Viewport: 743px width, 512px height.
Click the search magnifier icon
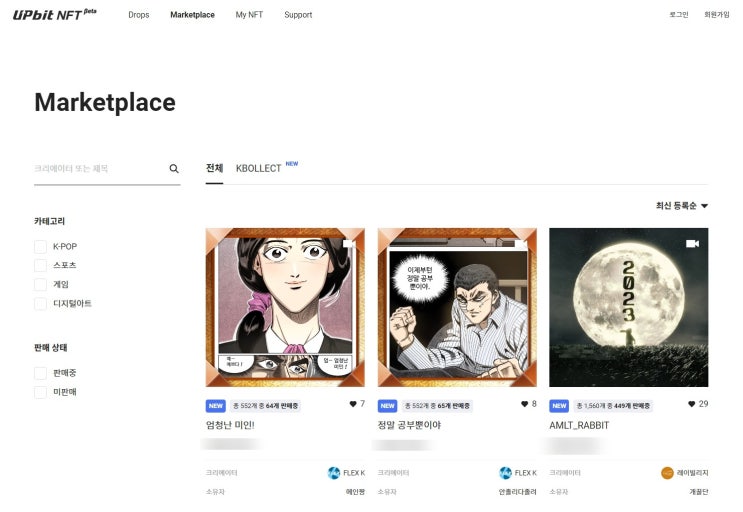[174, 169]
